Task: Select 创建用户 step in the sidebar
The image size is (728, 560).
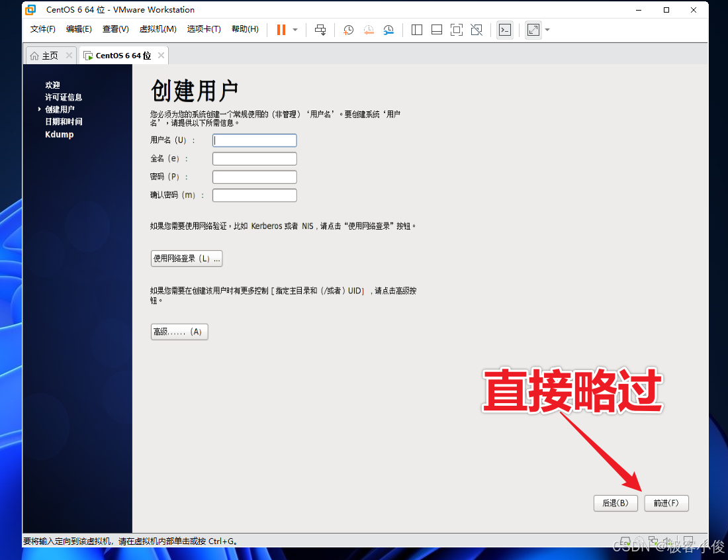Action: (x=60, y=110)
